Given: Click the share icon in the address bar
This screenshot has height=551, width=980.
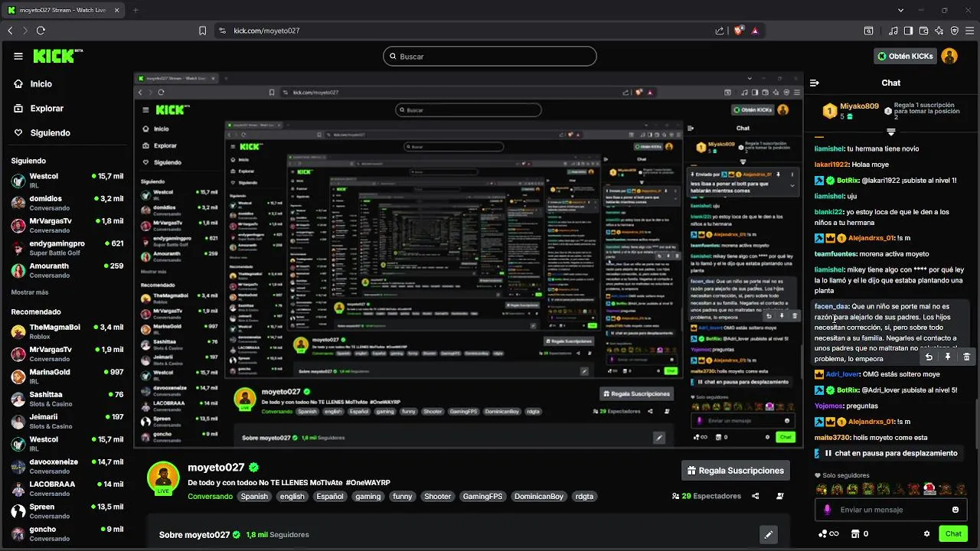Looking at the screenshot, I should coord(720,31).
